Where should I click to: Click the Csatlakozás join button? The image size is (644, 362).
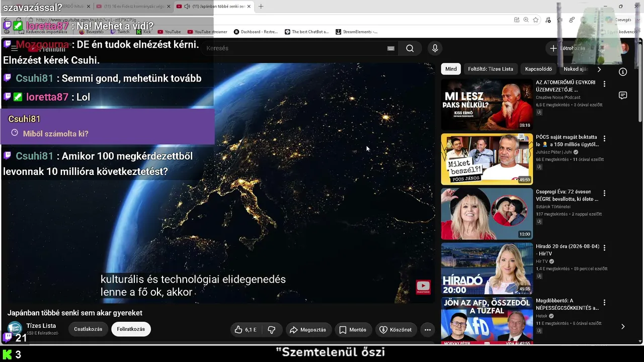tap(88, 329)
